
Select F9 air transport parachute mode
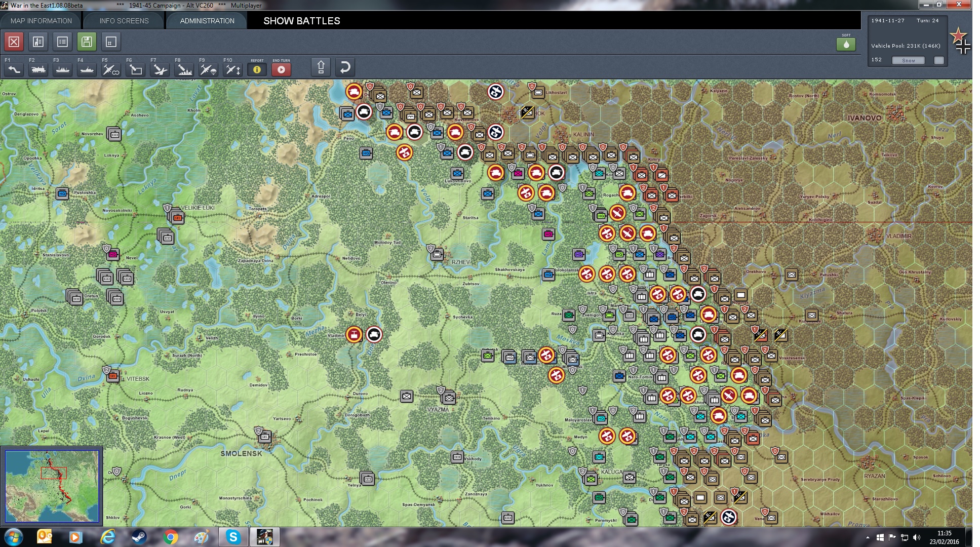pos(208,69)
